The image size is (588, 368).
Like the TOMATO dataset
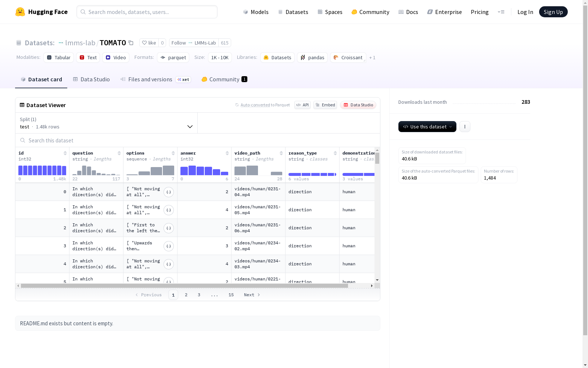coord(149,43)
